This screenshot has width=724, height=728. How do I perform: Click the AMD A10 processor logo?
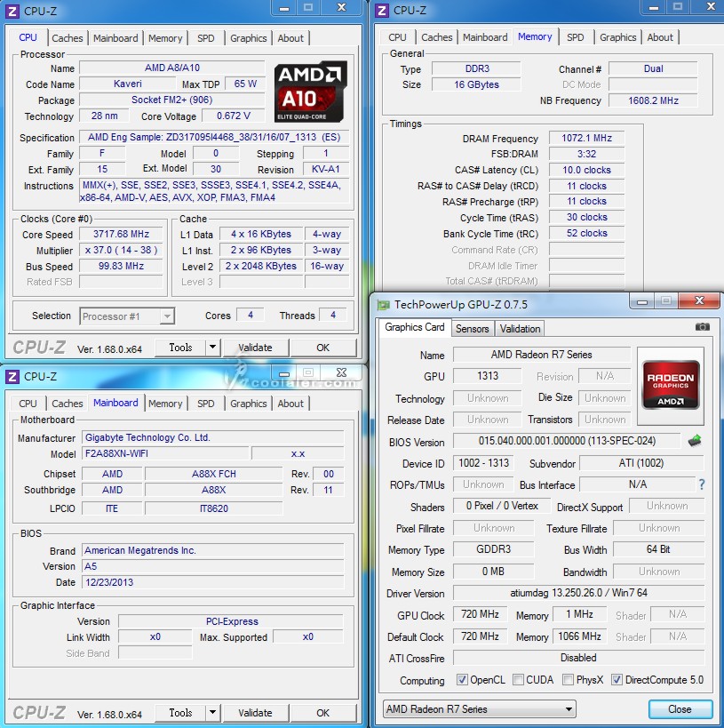(x=310, y=92)
